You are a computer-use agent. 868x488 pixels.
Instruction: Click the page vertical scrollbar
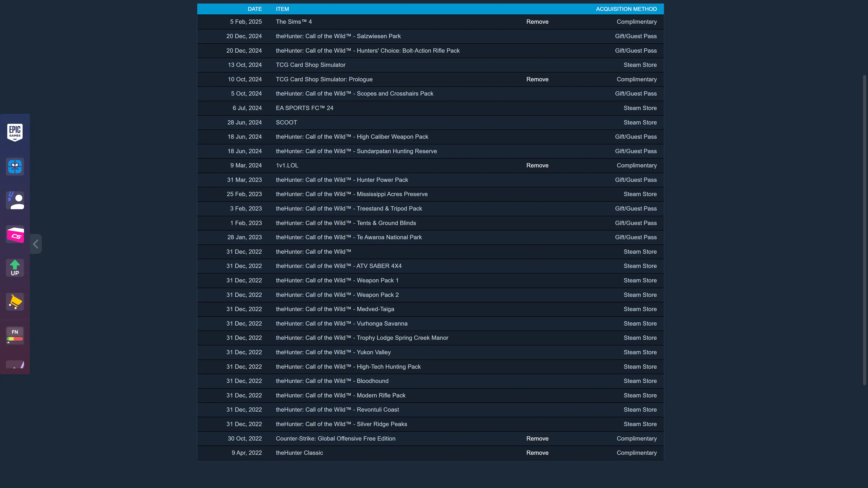(x=864, y=230)
